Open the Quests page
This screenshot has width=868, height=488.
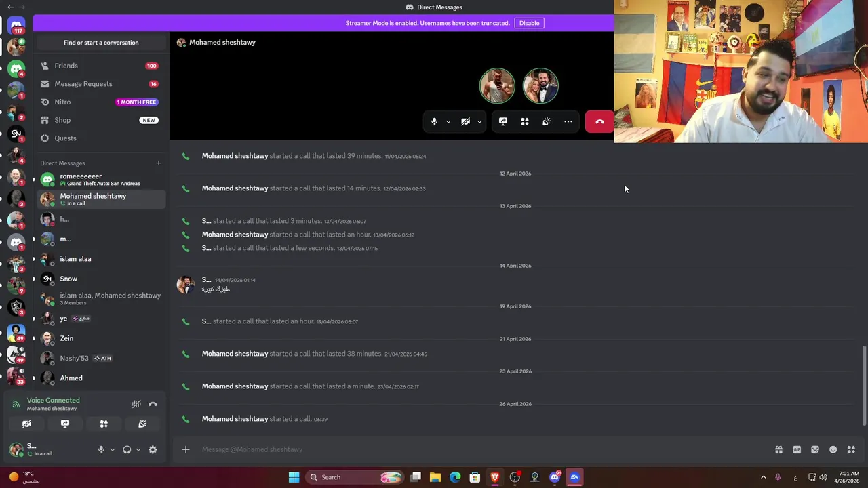click(x=100, y=138)
